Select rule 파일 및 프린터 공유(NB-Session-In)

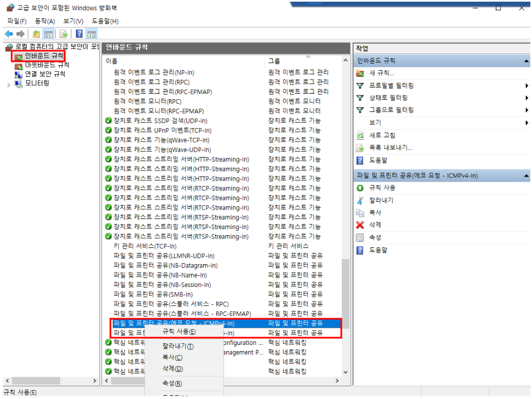(162, 285)
